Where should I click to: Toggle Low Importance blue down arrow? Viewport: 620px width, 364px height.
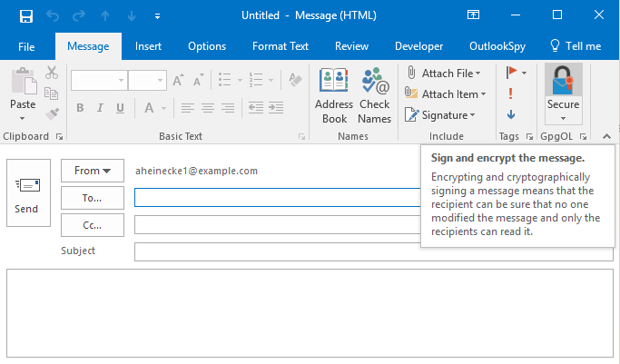point(511,114)
